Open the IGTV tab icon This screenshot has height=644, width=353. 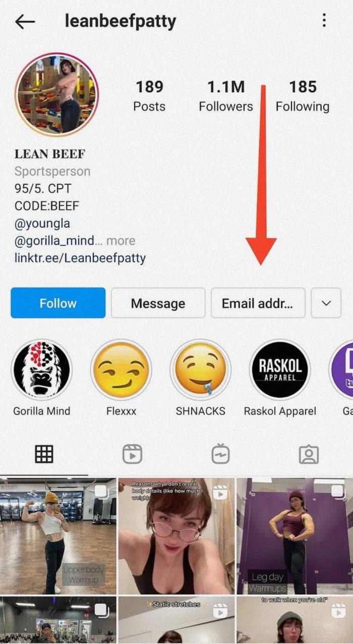(220, 454)
